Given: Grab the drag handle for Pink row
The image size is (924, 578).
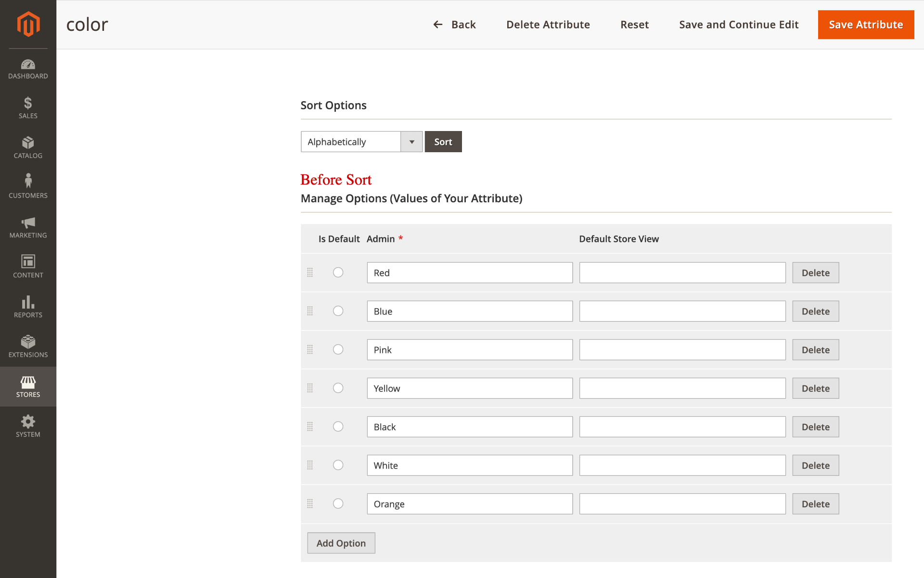Looking at the screenshot, I should [310, 350].
